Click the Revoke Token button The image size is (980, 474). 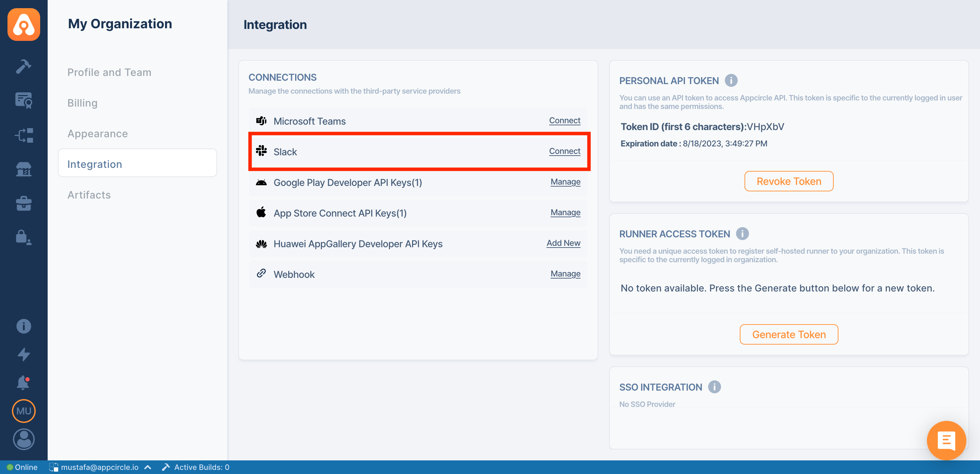coord(789,181)
